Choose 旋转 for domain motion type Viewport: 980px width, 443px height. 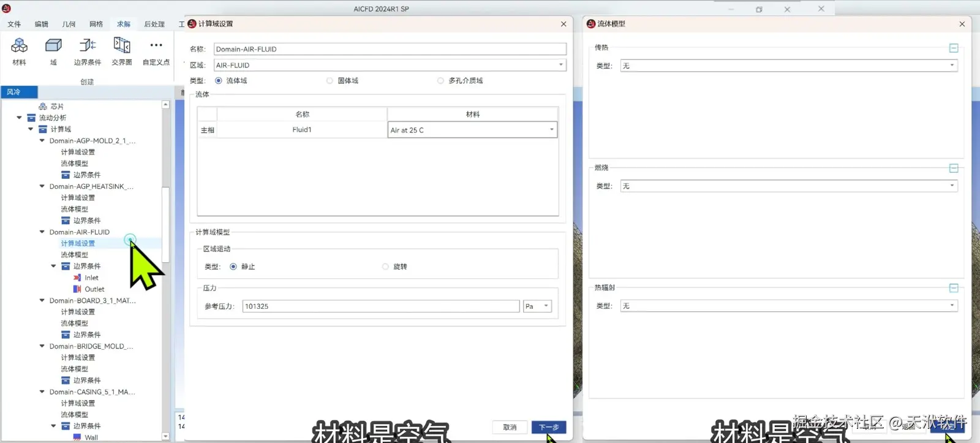click(x=385, y=267)
